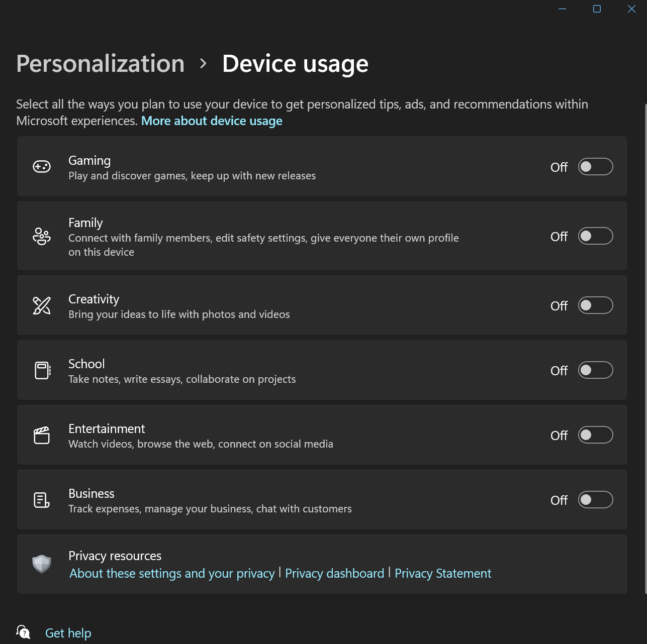Screen dimensions: 647x644
Task: Open the Privacy Statement link
Action: [x=443, y=573]
